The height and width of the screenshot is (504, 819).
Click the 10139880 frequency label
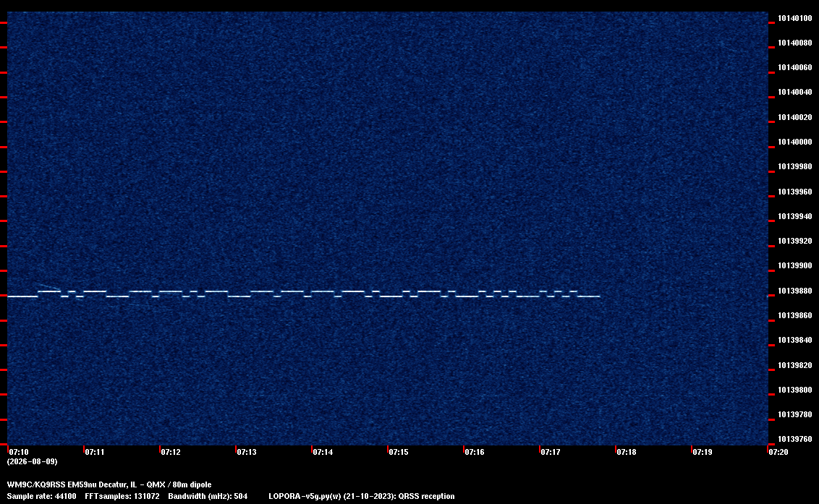794,291
